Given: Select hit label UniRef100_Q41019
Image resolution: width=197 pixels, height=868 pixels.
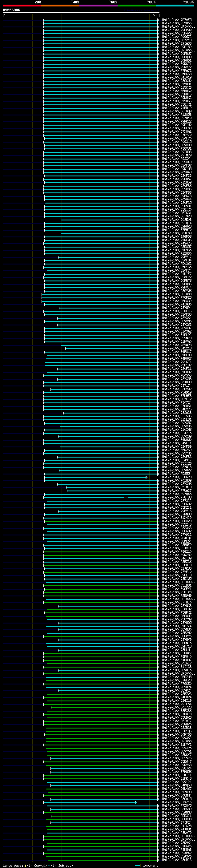Looking at the screenshot, I should point(177,78).
